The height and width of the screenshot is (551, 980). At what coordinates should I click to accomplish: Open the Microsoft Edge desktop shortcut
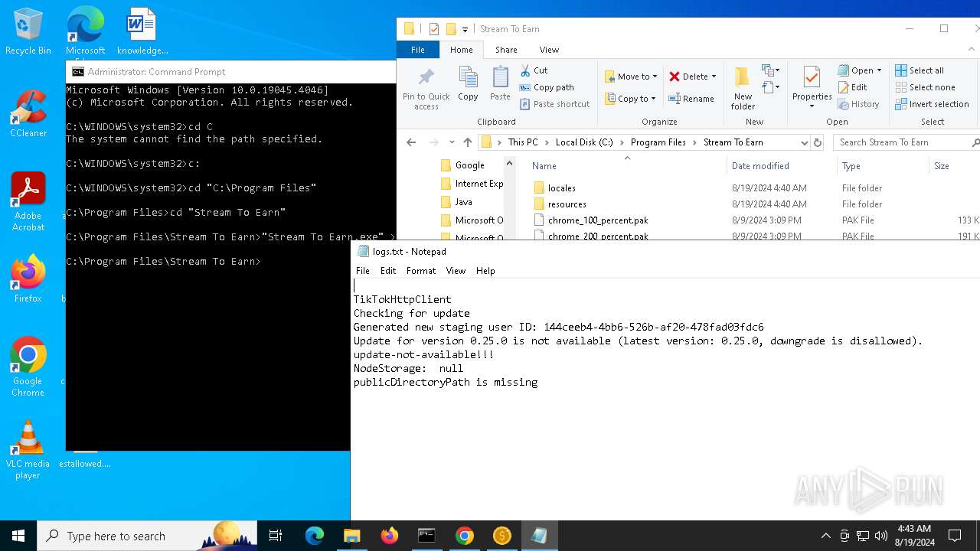coord(85,31)
